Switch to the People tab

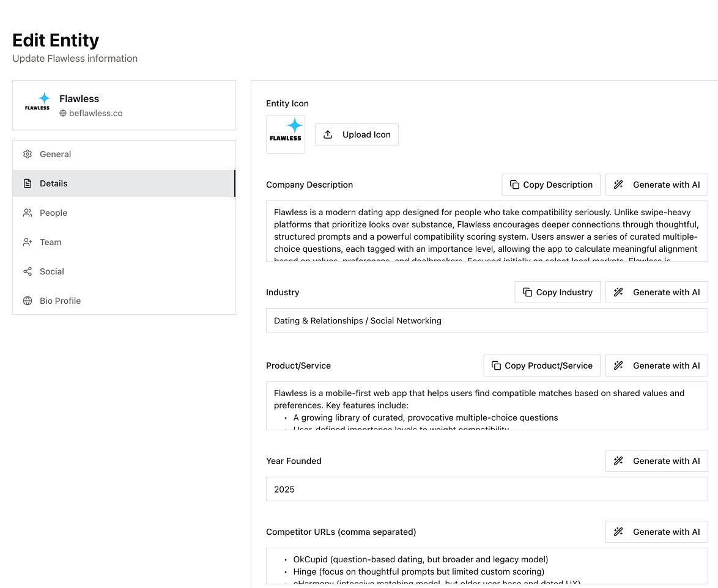coord(124,213)
